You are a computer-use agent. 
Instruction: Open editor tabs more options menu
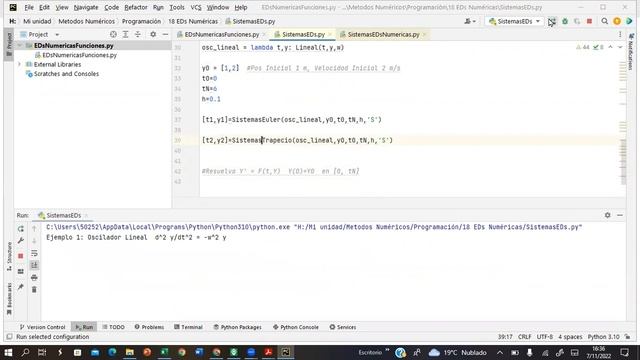(x=620, y=35)
